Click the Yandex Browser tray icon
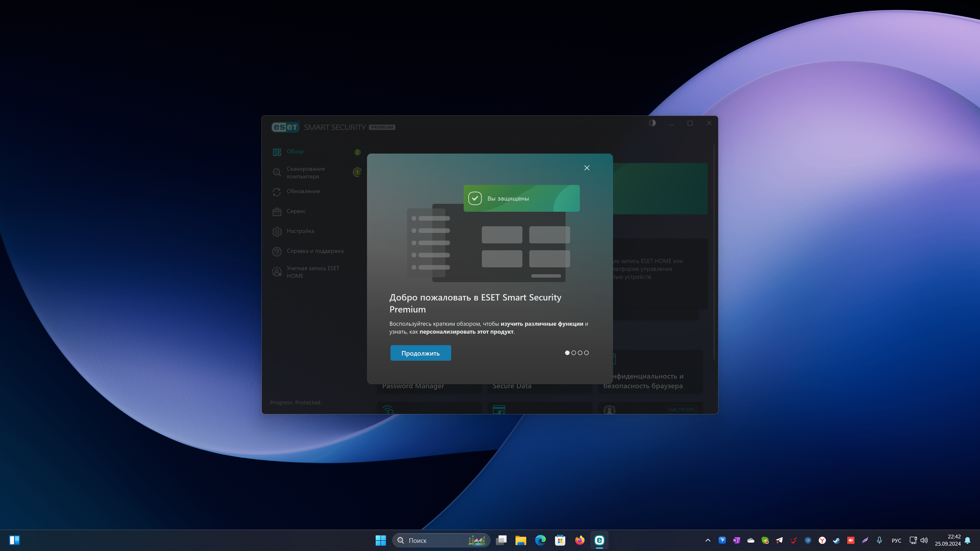Image resolution: width=980 pixels, height=551 pixels. 822,540
